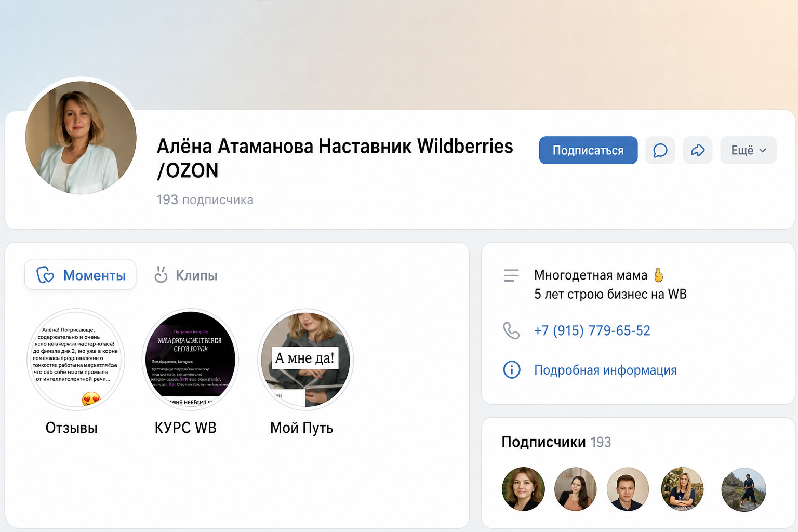
Task: Share the profile via arrow icon
Action: click(698, 150)
